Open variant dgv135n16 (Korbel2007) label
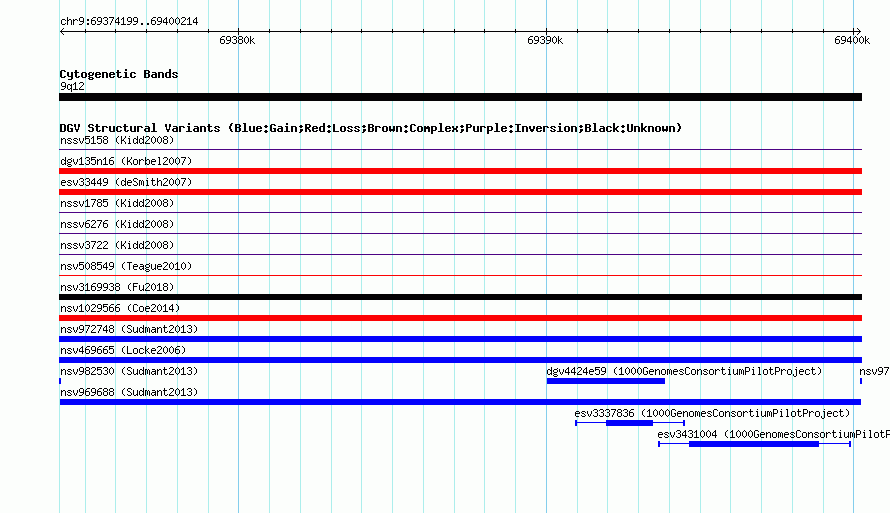 [126, 161]
